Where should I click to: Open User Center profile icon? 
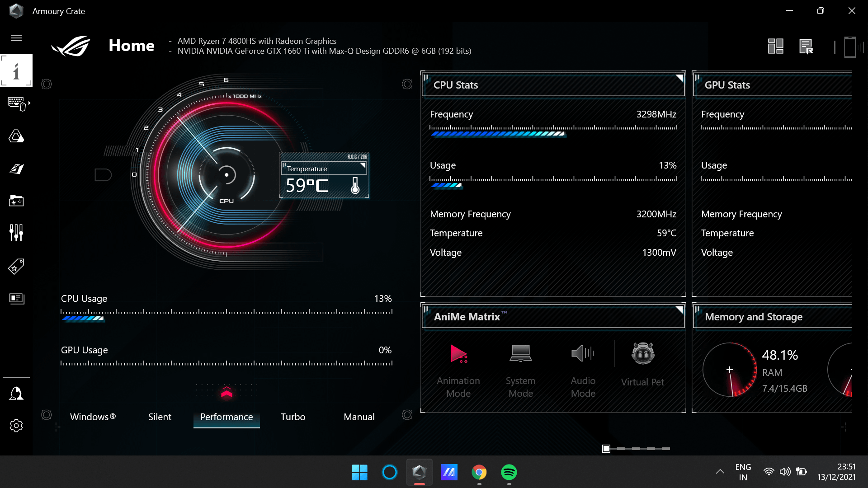tap(16, 393)
